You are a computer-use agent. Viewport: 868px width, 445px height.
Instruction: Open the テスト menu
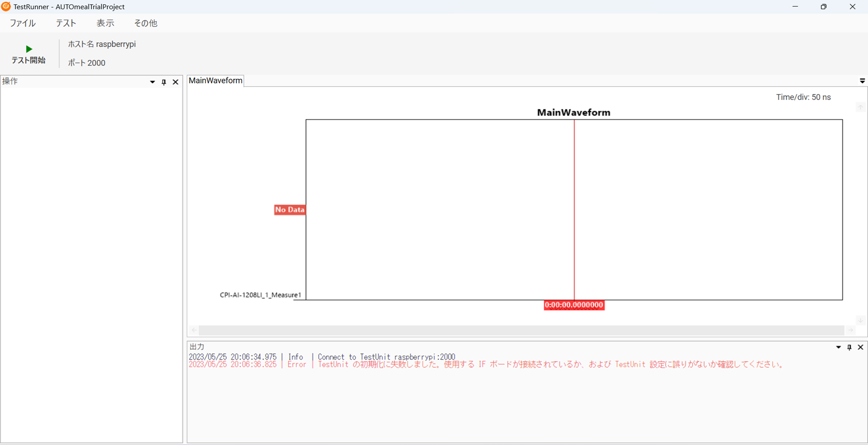66,23
